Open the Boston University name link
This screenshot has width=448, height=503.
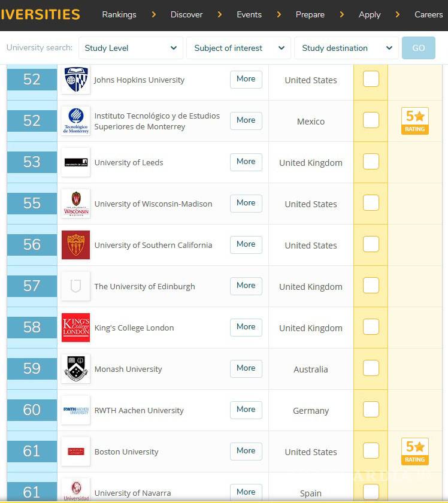[x=126, y=452]
